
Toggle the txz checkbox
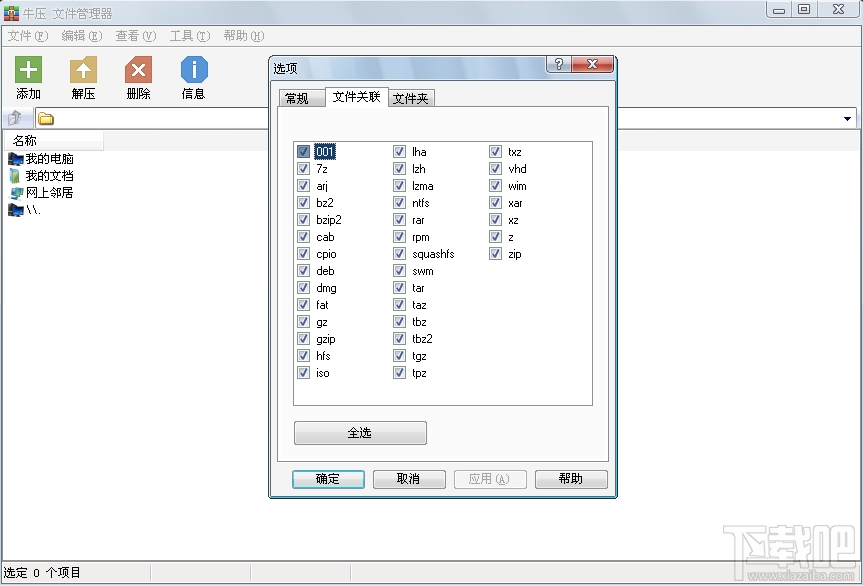click(495, 151)
